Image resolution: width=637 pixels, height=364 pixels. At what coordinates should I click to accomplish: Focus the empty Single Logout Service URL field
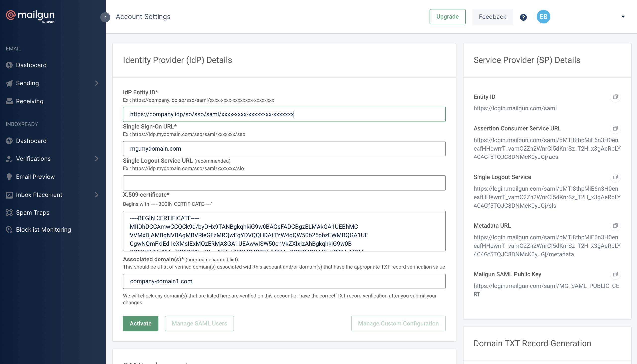tap(284, 183)
